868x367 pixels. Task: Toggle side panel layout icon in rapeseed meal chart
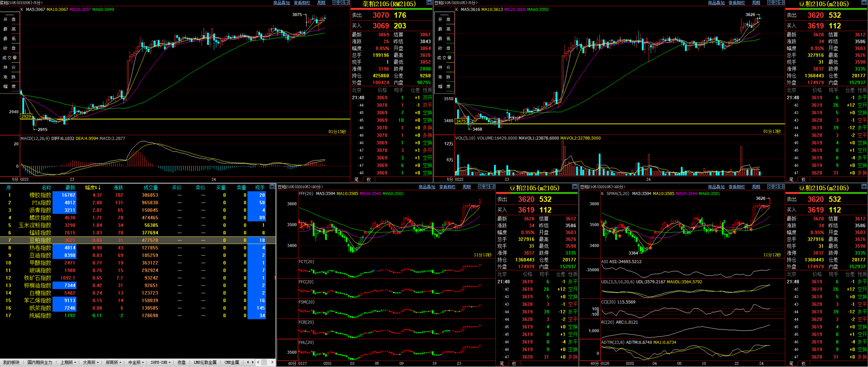coord(347,2)
